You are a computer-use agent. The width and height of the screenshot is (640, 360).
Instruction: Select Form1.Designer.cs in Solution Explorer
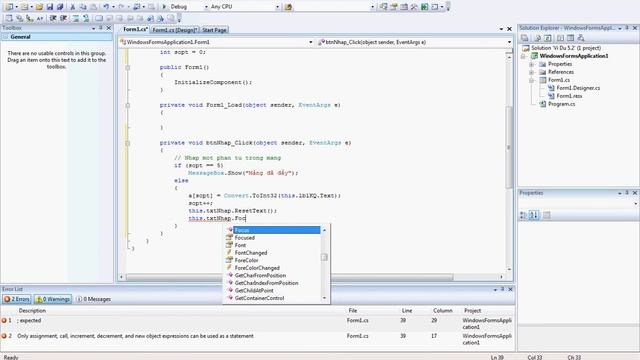point(578,88)
